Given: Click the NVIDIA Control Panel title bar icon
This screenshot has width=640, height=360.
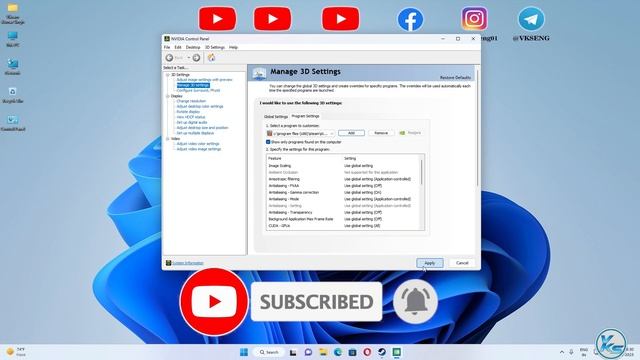Looking at the screenshot, I should coord(167,39).
